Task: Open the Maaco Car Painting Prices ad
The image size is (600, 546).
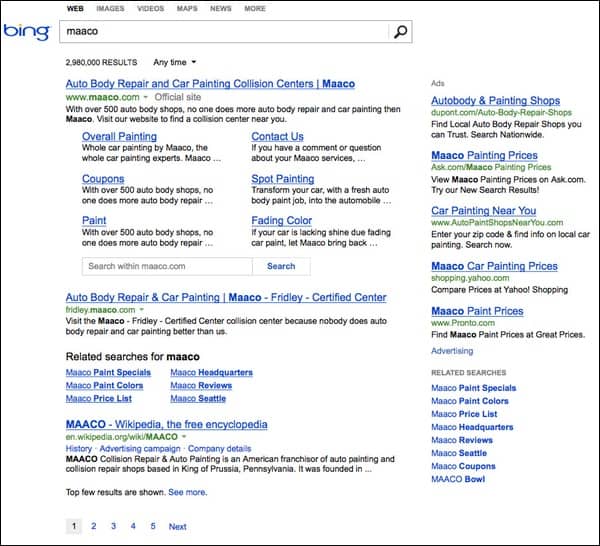Action: (494, 266)
